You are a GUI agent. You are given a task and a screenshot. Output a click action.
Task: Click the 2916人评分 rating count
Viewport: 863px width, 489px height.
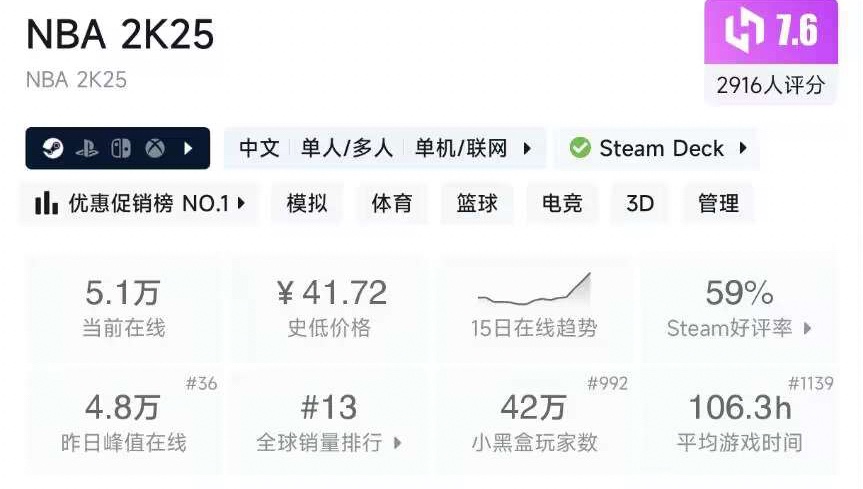coord(771,85)
